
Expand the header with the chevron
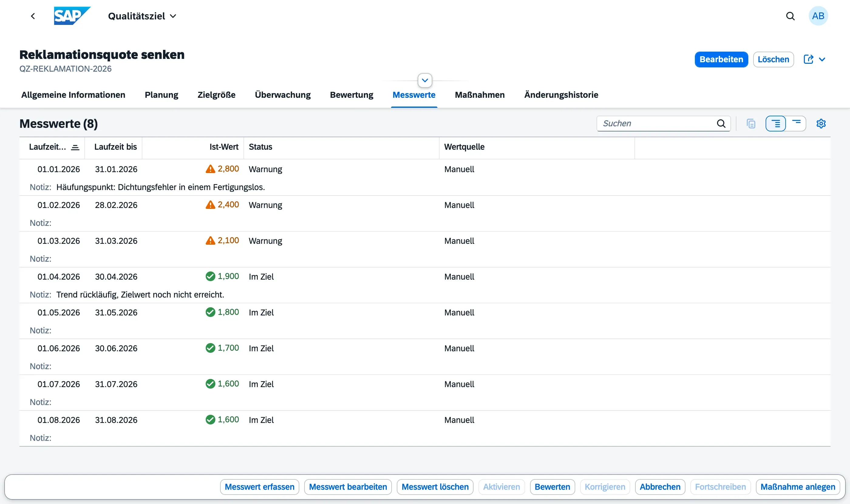click(x=424, y=80)
